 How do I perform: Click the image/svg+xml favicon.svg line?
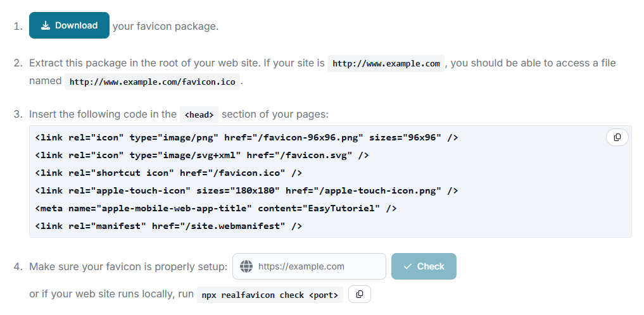(x=201, y=155)
